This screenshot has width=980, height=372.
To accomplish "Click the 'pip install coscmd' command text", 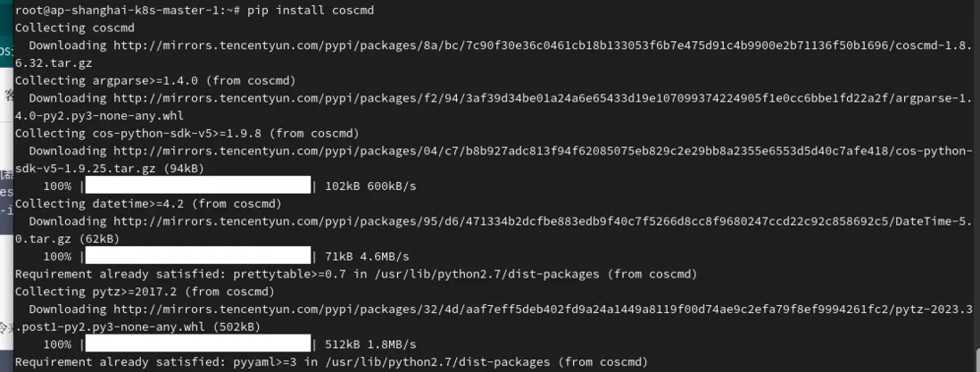I will 306,10.
